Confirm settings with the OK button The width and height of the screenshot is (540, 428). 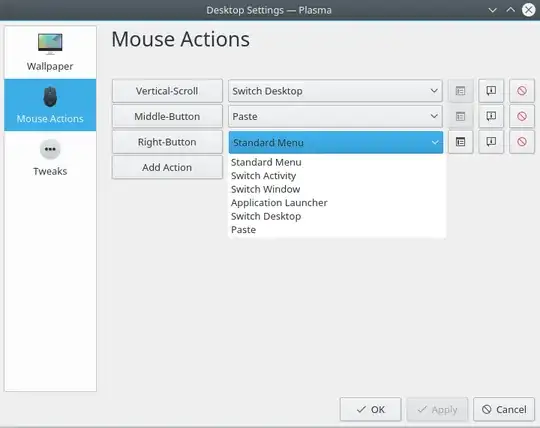[371, 409]
